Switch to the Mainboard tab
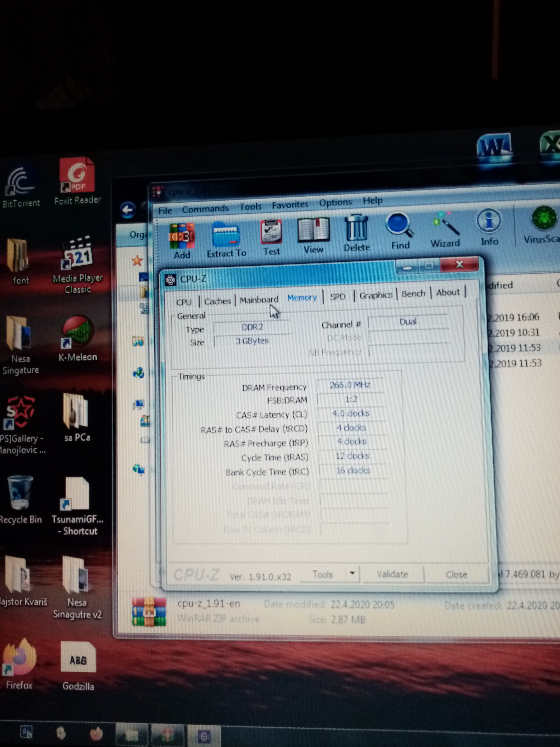 (x=259, y=300)
